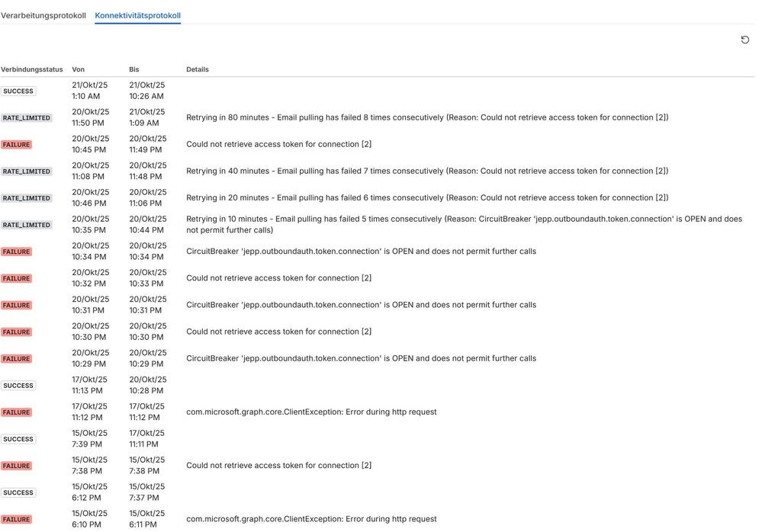The width and height of the screenshot is (762, 532).
Task: Click ClientException detail in 17/Okt/25 11:12 PM row
Action: tap(311, 412)
